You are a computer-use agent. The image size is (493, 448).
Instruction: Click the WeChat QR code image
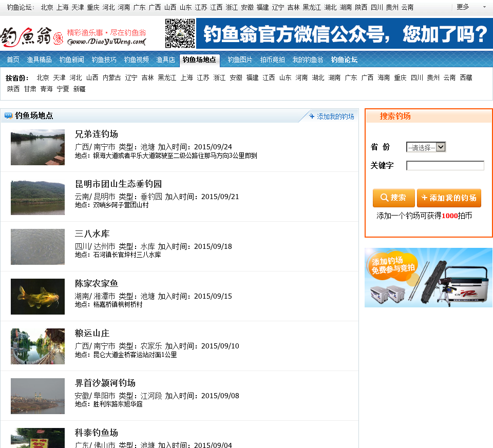(x=180, y=33)
